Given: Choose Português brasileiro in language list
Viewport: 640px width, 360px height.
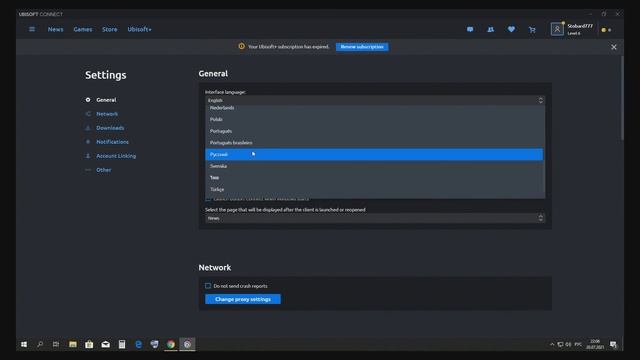Looking at the screenshot, I should click(374, 143).
